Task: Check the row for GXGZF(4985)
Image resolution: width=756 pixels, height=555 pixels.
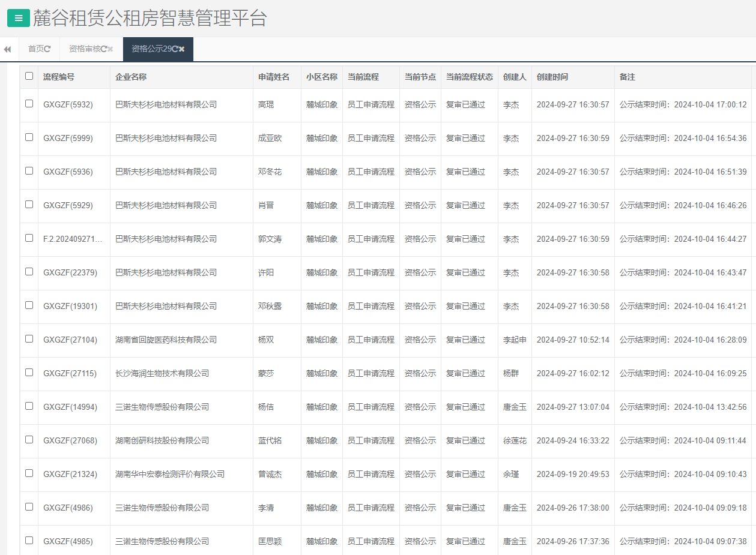Action: (28, 541)
